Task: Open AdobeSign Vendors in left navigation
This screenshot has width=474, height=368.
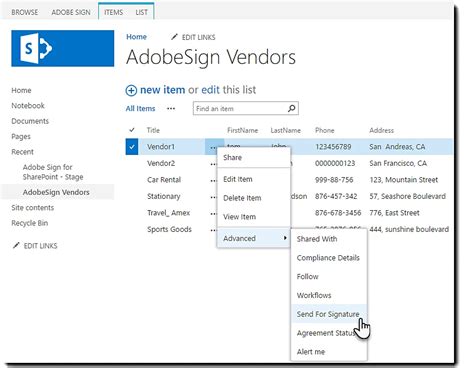Action: 56,192
